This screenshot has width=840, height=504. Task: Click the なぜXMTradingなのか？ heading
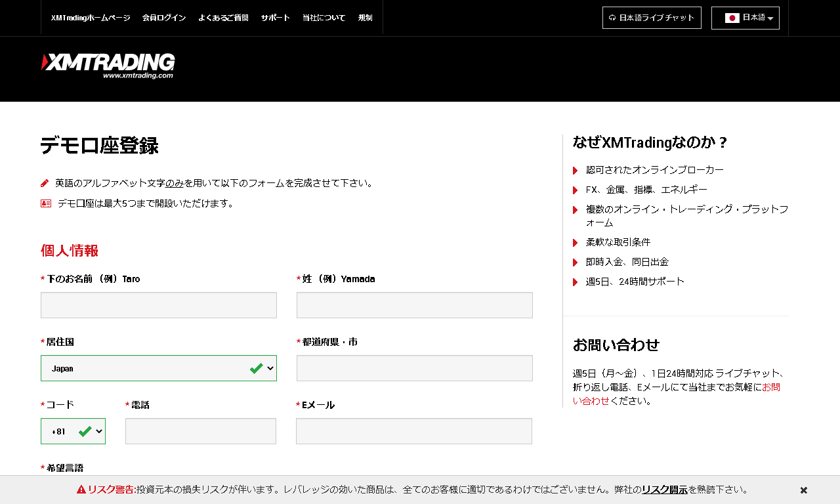(x=650, y=142)
